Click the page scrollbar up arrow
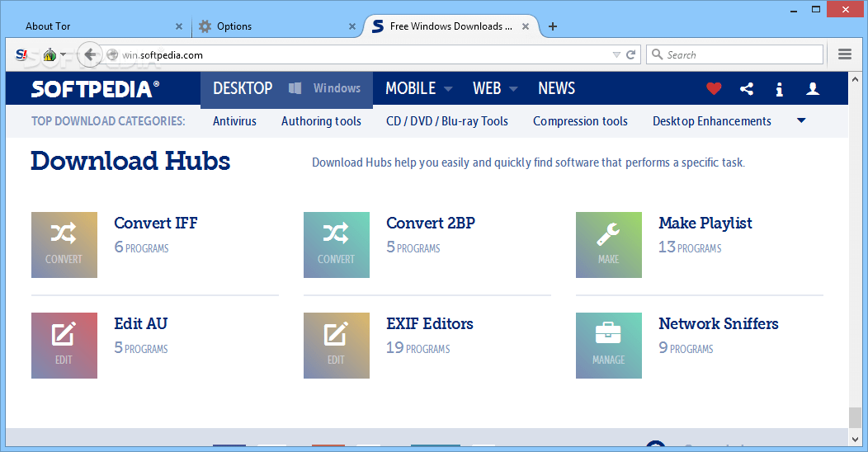Screen dimensions: 868x452 (x=855, y=80)
